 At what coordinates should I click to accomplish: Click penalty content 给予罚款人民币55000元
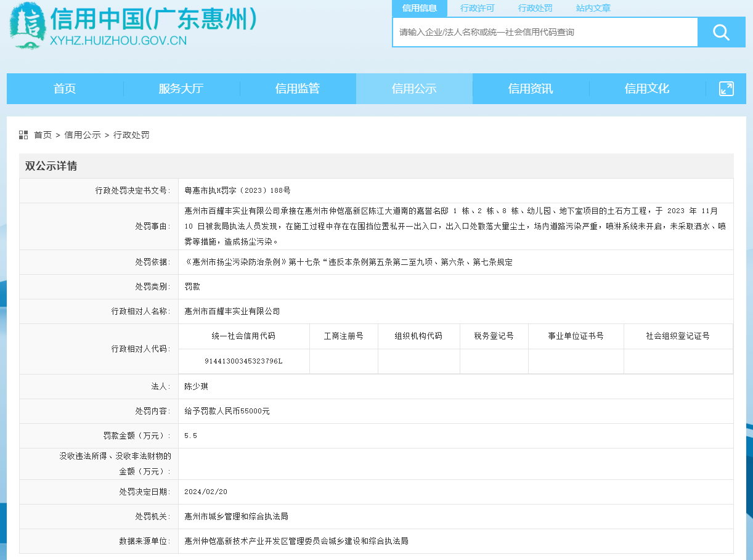[227, 411]
